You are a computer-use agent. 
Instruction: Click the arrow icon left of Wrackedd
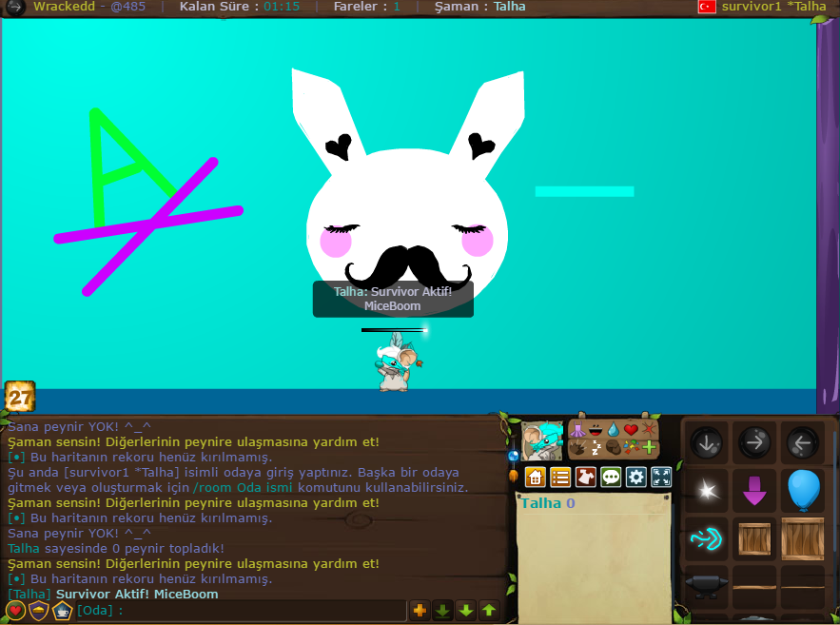tap(15, 7)
